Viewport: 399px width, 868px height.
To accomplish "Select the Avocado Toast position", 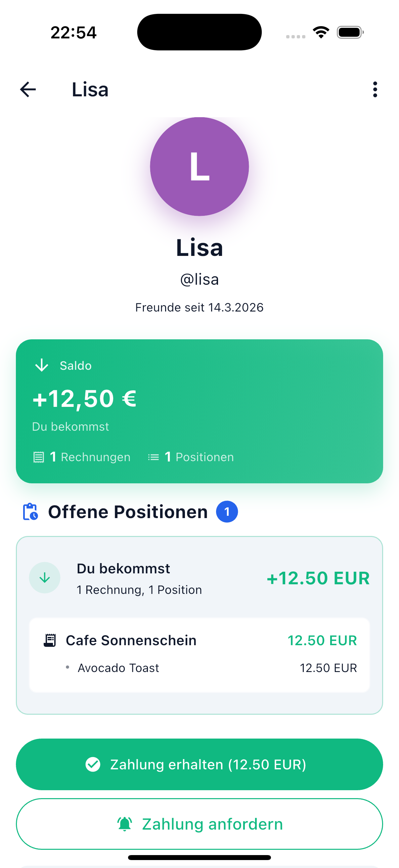I will (118, 668).
